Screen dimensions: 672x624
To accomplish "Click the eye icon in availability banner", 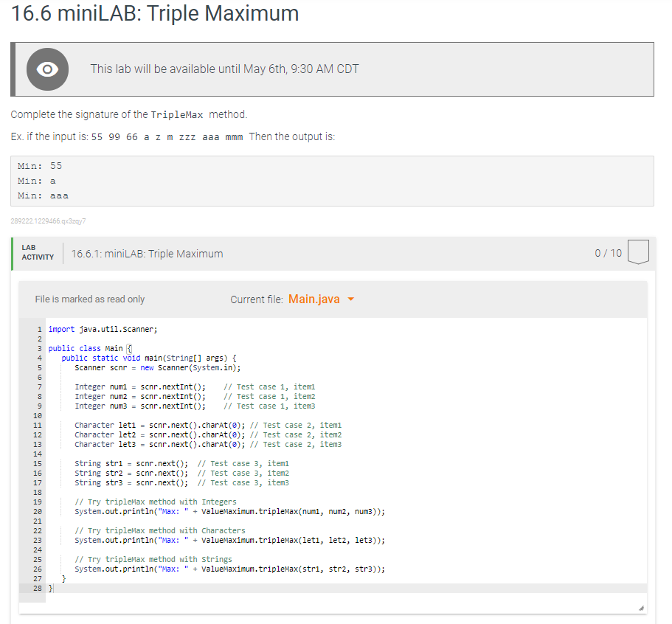I will point(47,69).
